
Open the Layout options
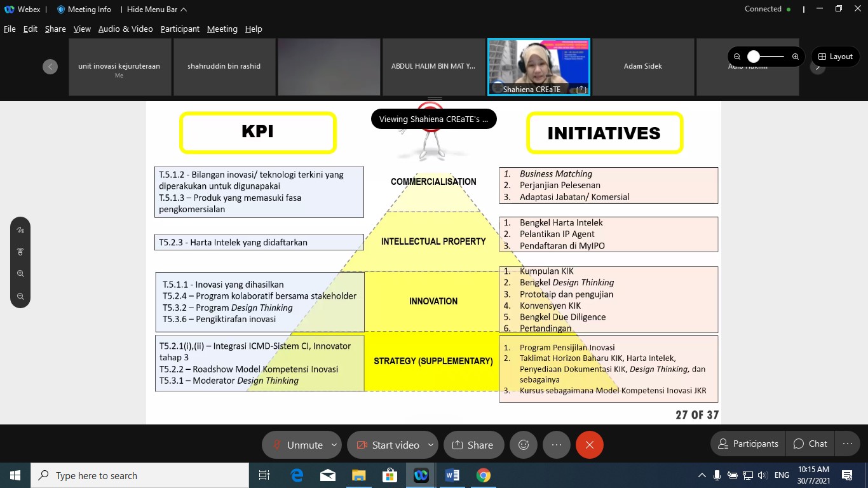point(835,57)
